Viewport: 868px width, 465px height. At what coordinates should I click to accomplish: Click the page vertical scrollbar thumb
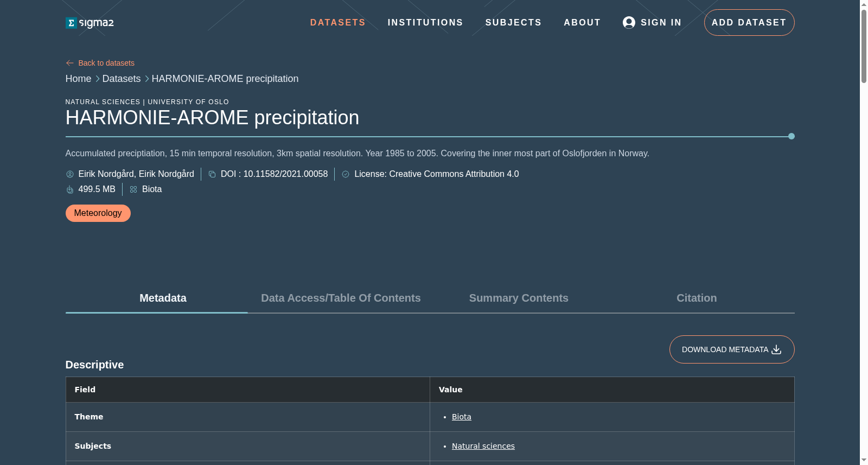pyautogui.click(x=864, y=46)
